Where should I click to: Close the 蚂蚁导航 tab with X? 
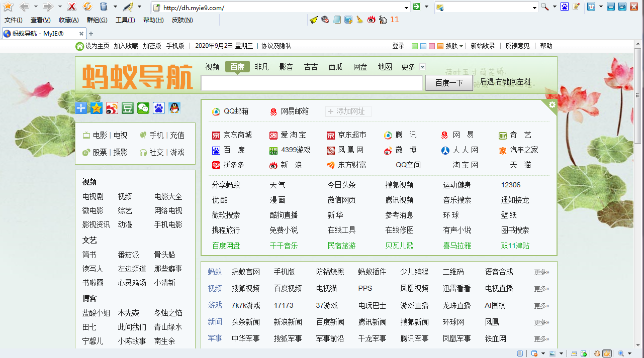pos(81,34)
